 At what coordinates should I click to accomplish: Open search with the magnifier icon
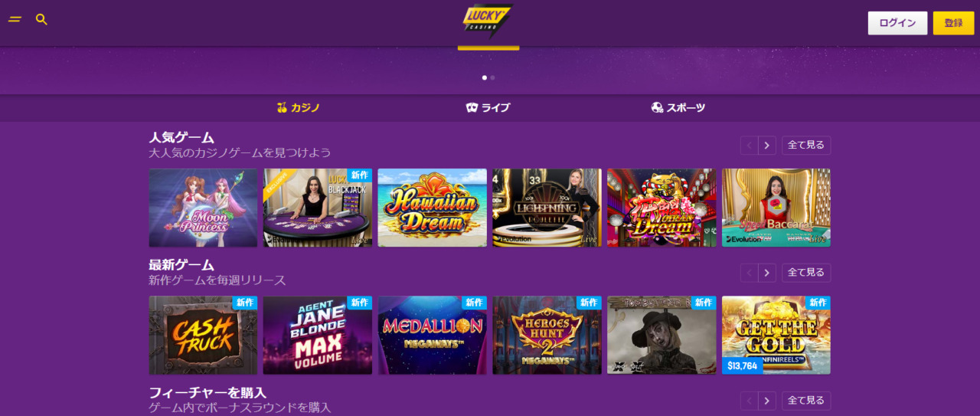coord(41,19)
